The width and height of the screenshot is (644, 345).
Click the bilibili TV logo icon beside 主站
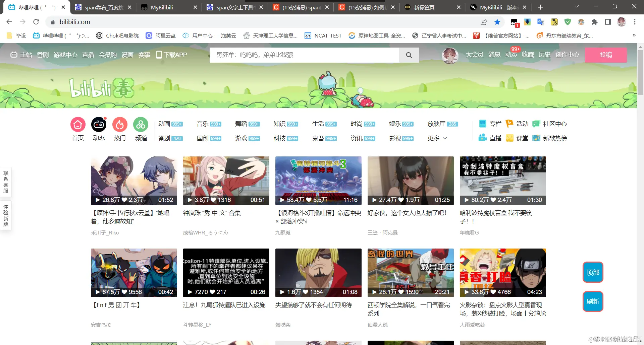(x=13, y=55)
